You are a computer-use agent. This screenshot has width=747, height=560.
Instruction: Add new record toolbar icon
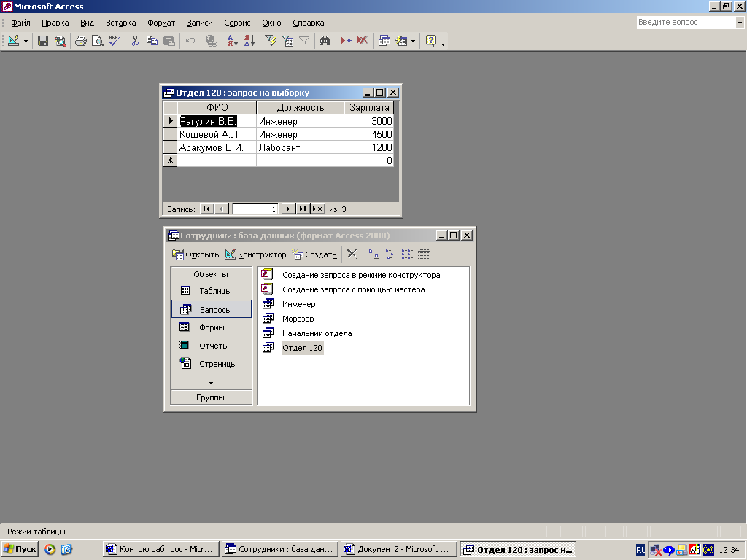347,41
